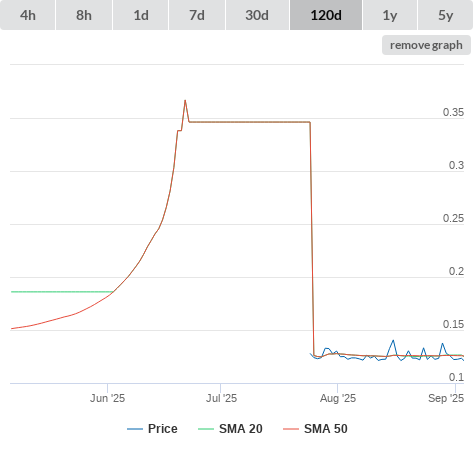Show the 7d price history
Image resolution: width=474 pixels, height=455 pixels.
tap(197, 15)
